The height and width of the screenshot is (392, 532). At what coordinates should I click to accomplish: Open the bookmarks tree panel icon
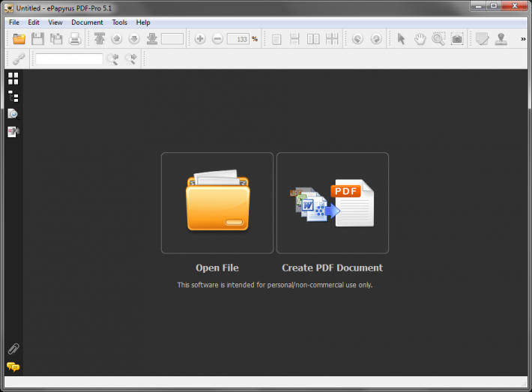(13, 97)
